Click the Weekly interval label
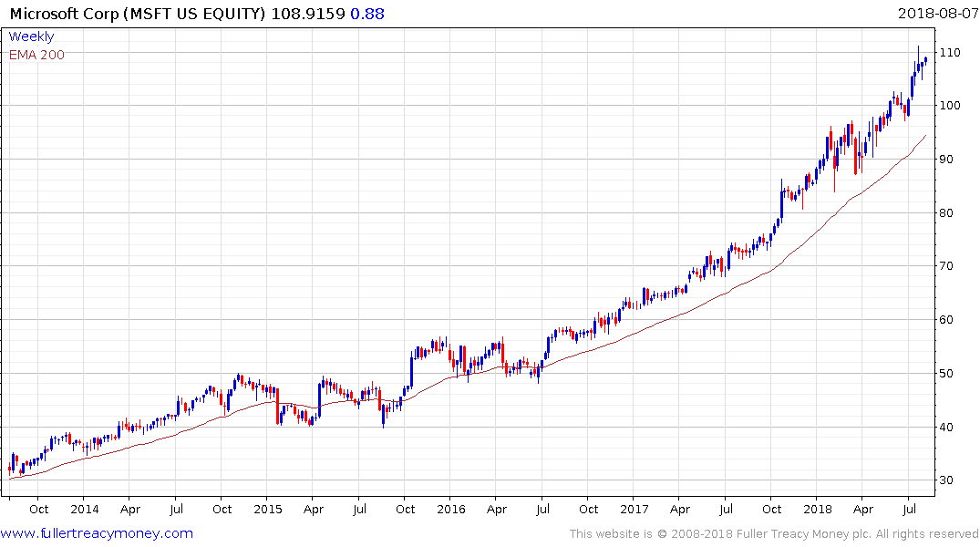Viewport: 980px width, 547px height. (x=31, y=36)
